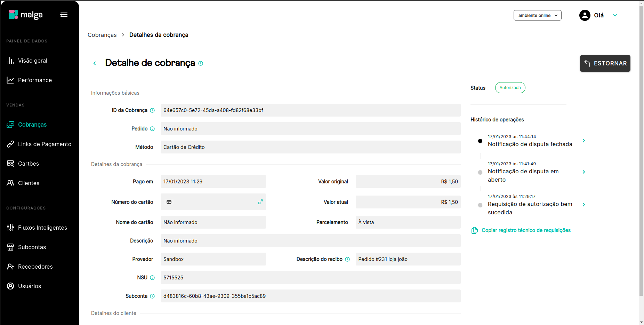The height and width of the screenshot is (325, 644).
Task: Expand Notificação de disputa fechada chevron
Action: point(584,141)
